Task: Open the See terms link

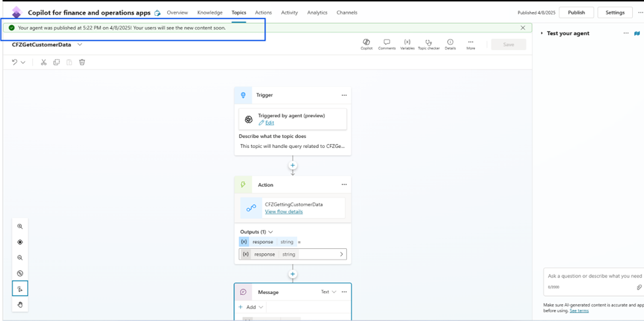Action: coord(579,310)
